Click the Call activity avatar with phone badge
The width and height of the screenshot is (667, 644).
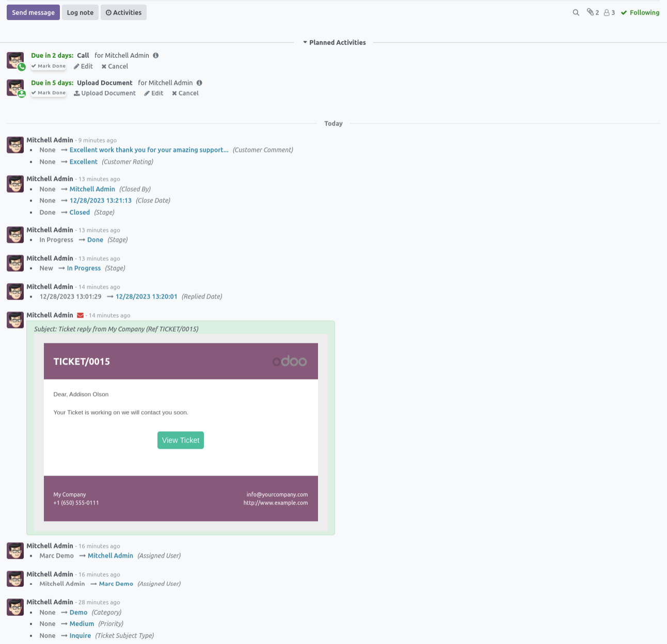tap(15, 60)
